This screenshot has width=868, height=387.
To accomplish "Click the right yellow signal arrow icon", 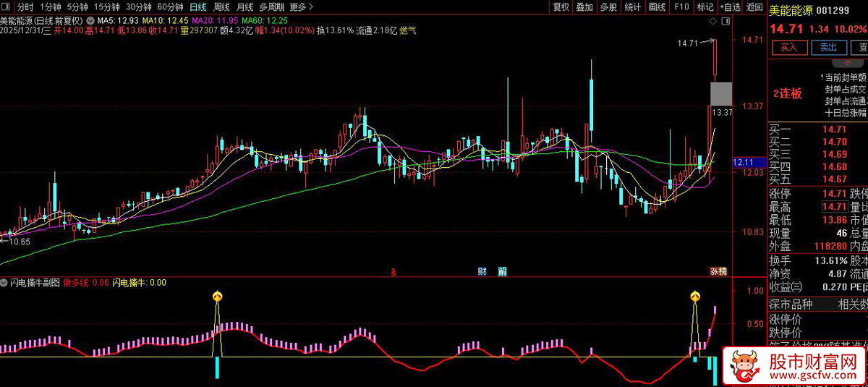I will tap(695, 295).
